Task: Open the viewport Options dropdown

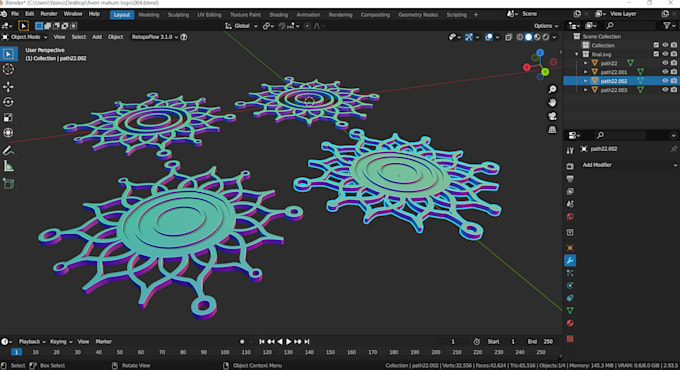Action: tap(546, 26)
